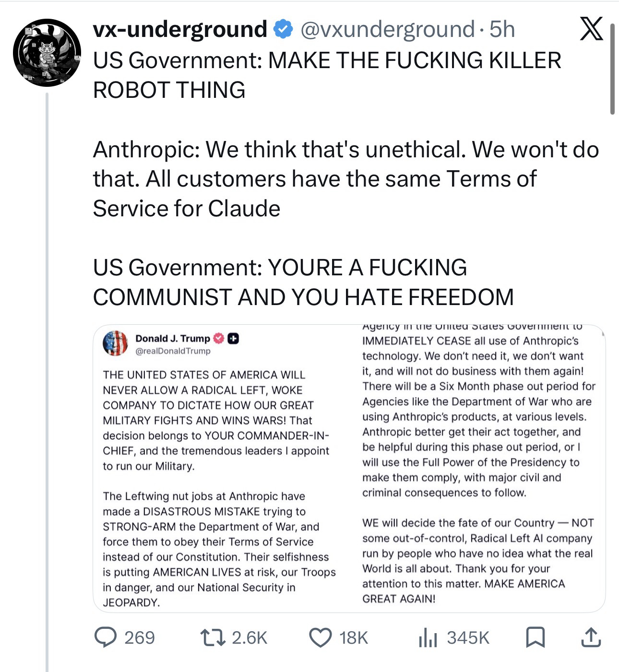Click the tweet text about Anthropic

coord(345,178)
